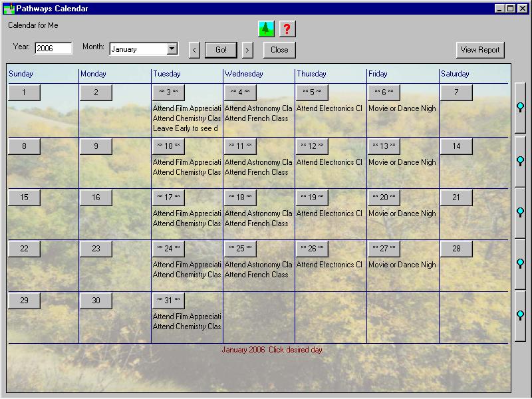Open help with the red question mark

(x=287, y=29)
